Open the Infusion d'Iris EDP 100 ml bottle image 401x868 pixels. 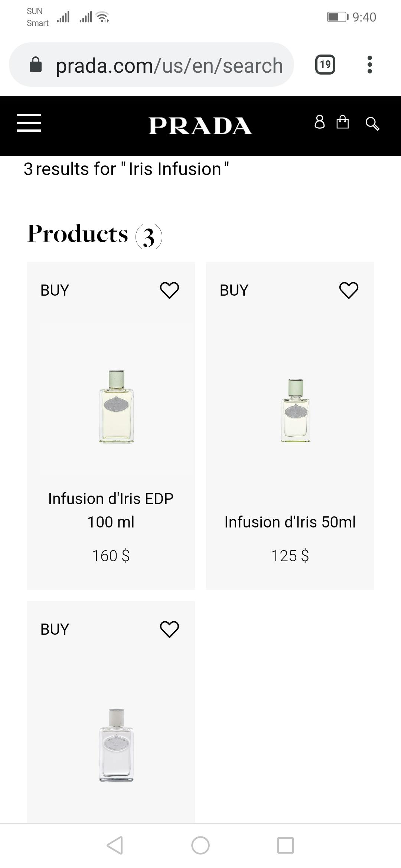pos(116,406)
